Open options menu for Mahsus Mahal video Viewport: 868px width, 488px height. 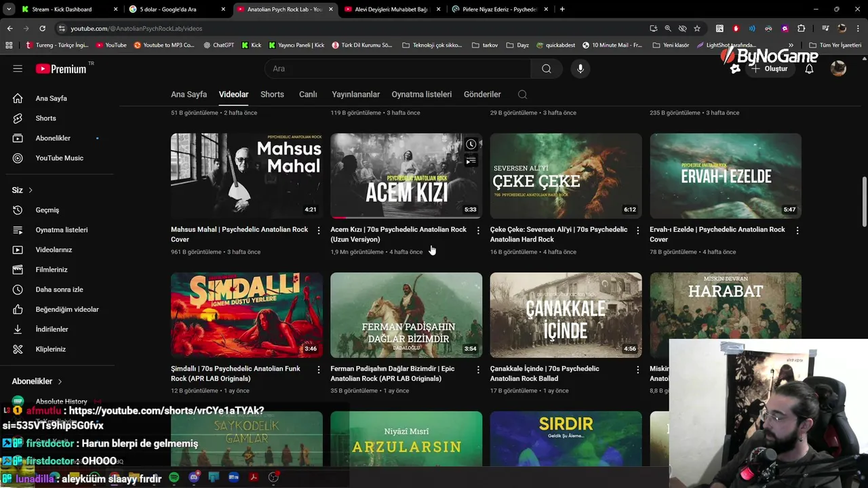click(x=319, y=230)
